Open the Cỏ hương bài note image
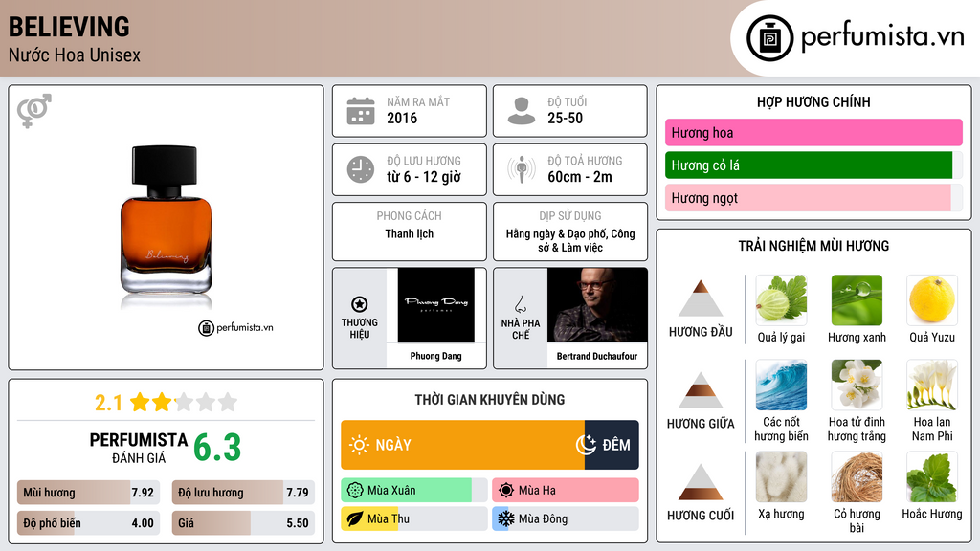980x551 pixels. [x=857, y=477]
